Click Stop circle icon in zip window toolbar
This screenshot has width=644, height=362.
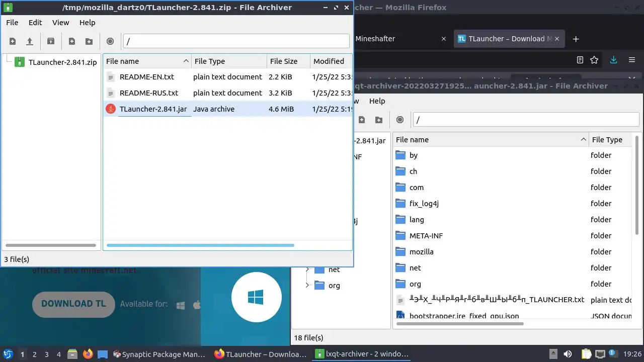tap(110, 41)
